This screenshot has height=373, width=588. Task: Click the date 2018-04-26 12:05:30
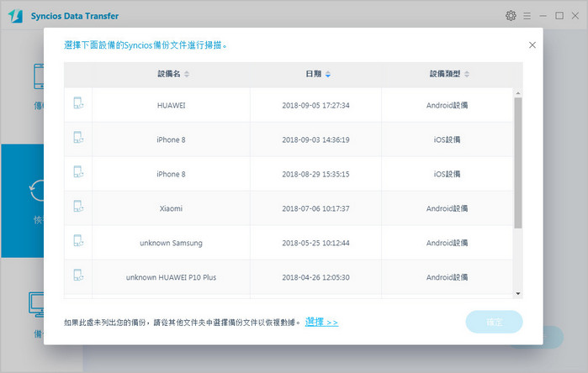[x=315, y=277]
